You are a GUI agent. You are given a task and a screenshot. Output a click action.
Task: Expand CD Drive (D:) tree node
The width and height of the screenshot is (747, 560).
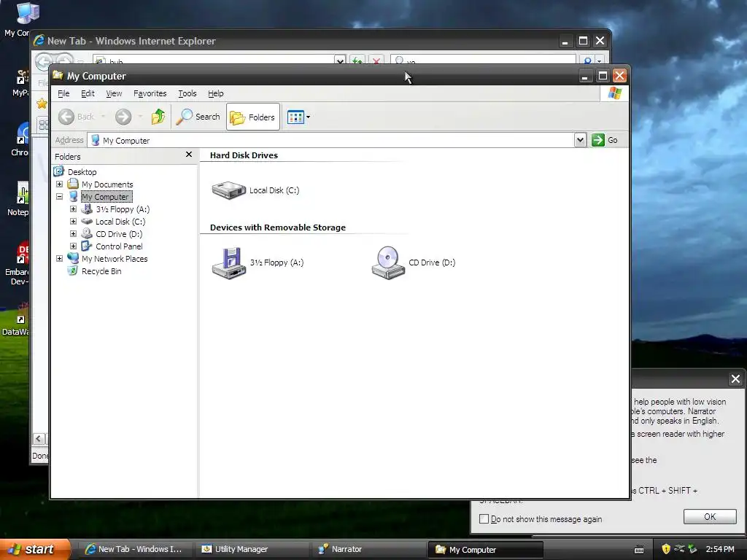pyautogui.click(x=74, y=234)
